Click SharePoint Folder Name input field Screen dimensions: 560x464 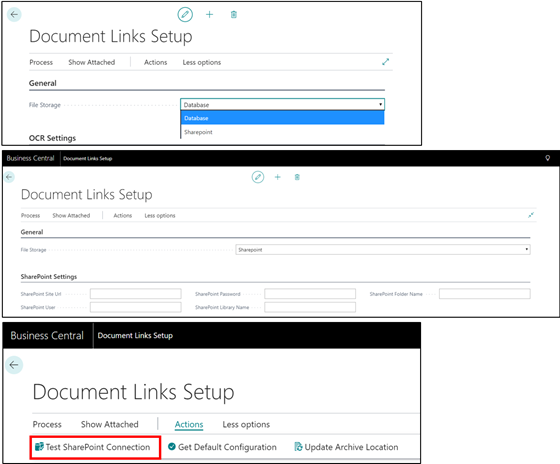pos(485,294)
